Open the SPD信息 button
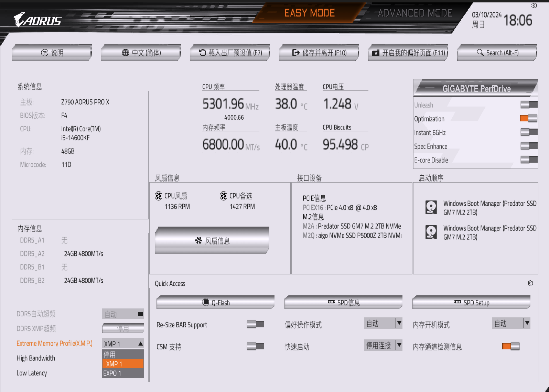 (343, 302)
